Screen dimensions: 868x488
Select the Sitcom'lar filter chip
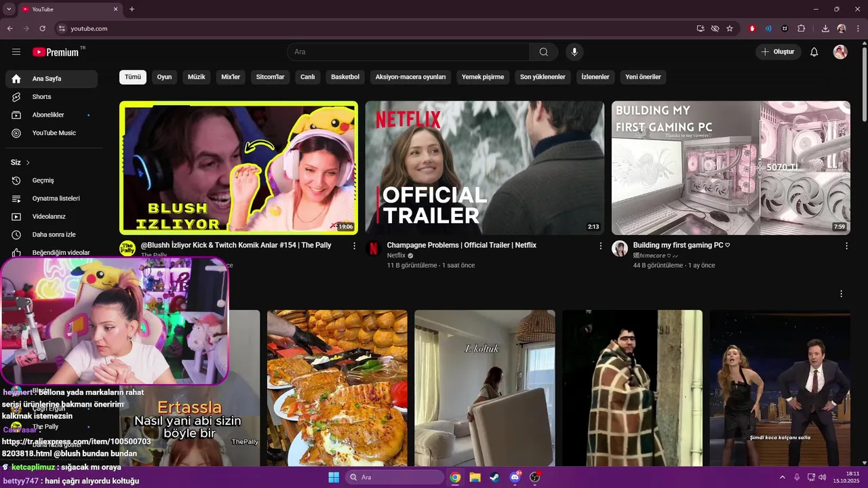[x=270, y=77]
